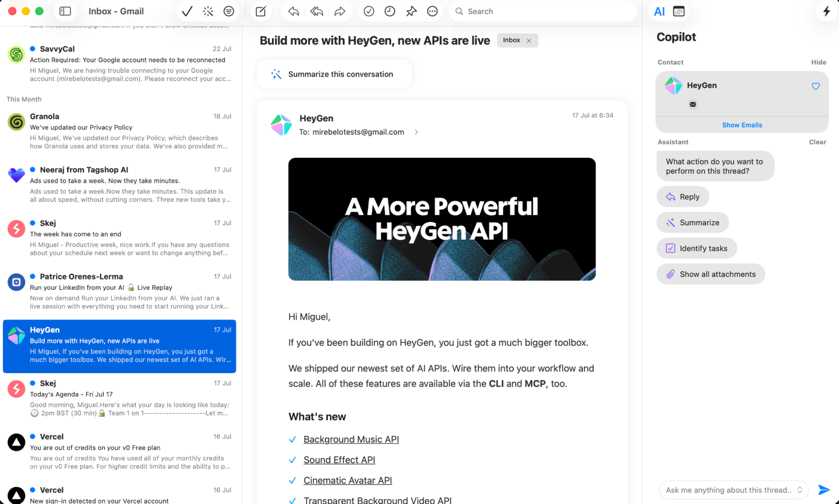
Task: Click the Inbox label tag on the subject
Action: (511, 40)
